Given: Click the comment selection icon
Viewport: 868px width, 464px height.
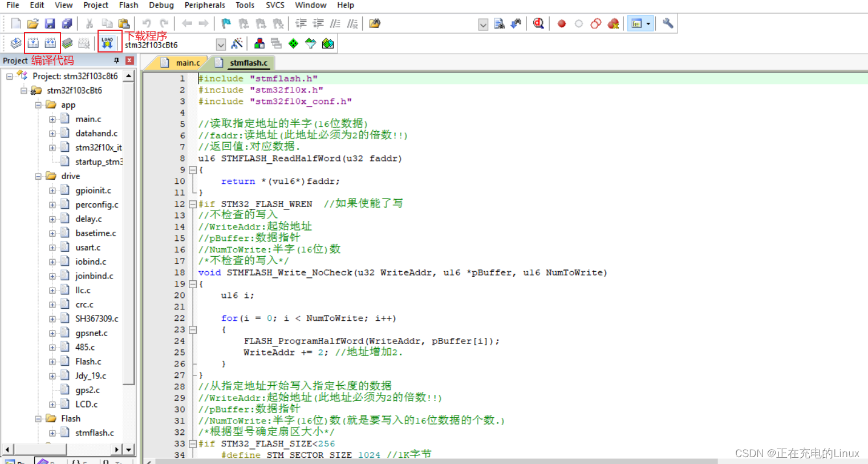Looking at the screenshot, I should (335, 23).
